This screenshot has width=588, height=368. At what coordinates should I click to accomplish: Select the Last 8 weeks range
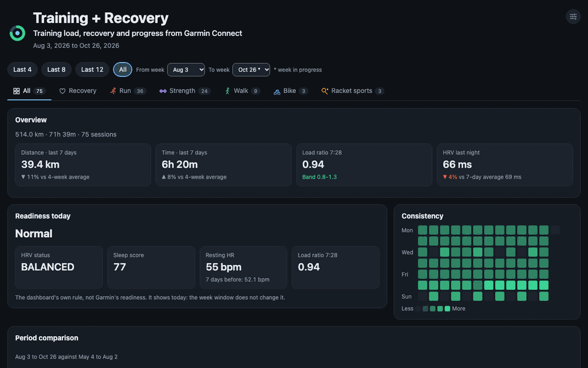pos(56,69)
